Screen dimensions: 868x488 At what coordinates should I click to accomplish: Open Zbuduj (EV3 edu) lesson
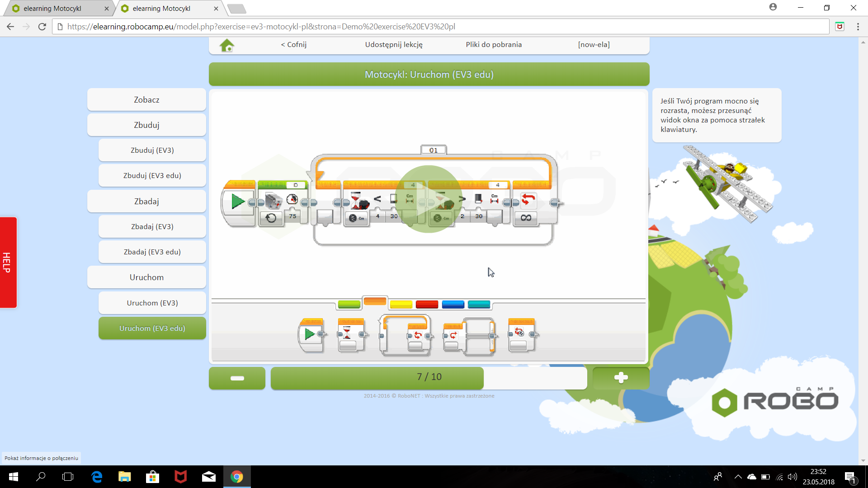[152, 176]
